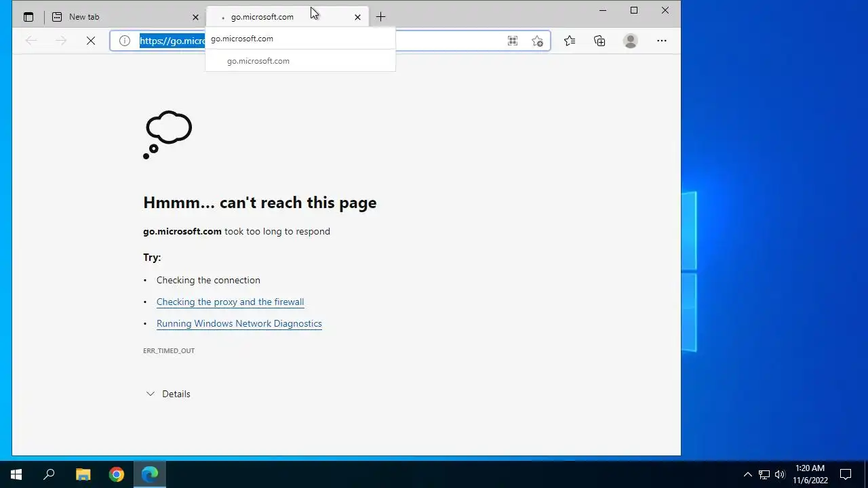Screen dimensions: 868x488
Task: View site information icon in address bar
Action: pos(125,41)
